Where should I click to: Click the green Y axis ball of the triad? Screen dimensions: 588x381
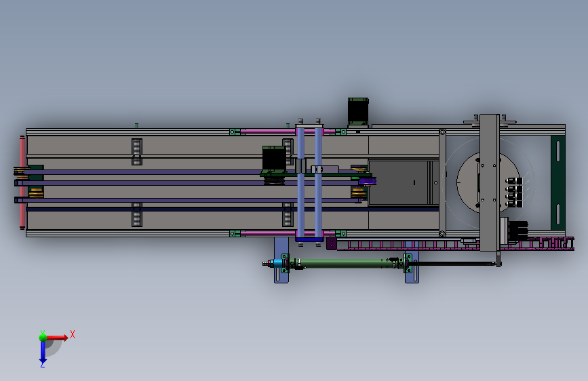tap(43, 337)
